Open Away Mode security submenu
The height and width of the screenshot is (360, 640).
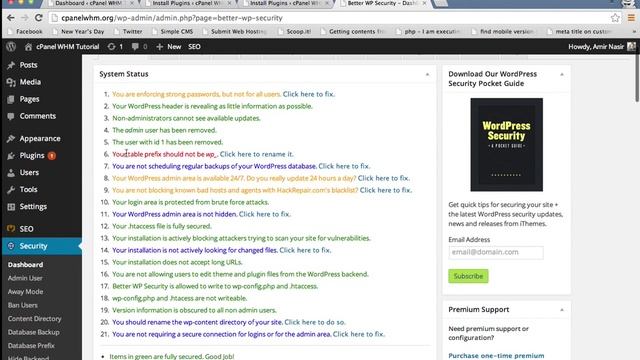25,291
